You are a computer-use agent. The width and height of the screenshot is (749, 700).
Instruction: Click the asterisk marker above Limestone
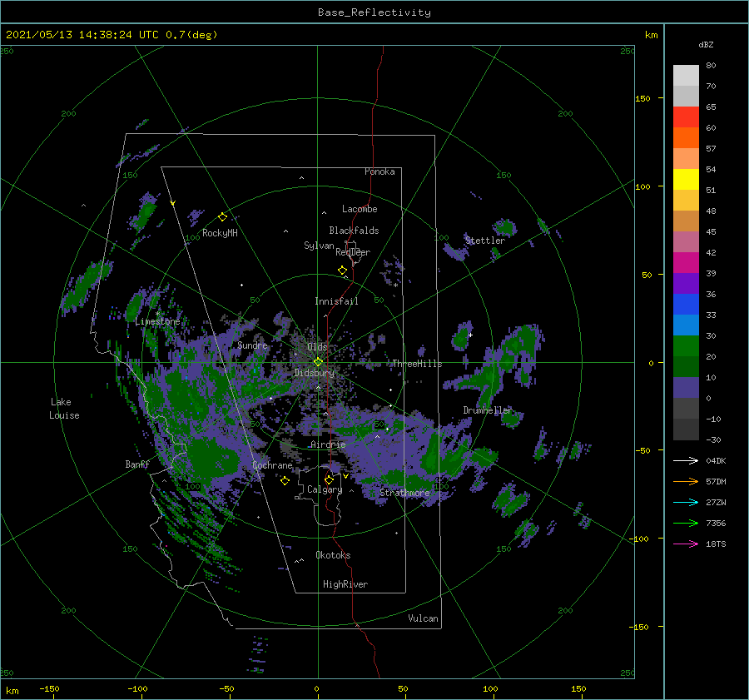[157, 314]
